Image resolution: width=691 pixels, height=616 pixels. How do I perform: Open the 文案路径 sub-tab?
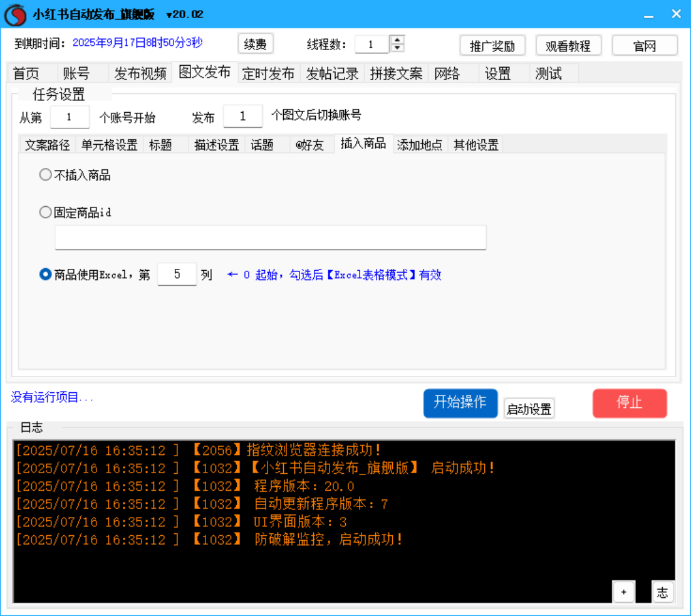pos(48,145)
